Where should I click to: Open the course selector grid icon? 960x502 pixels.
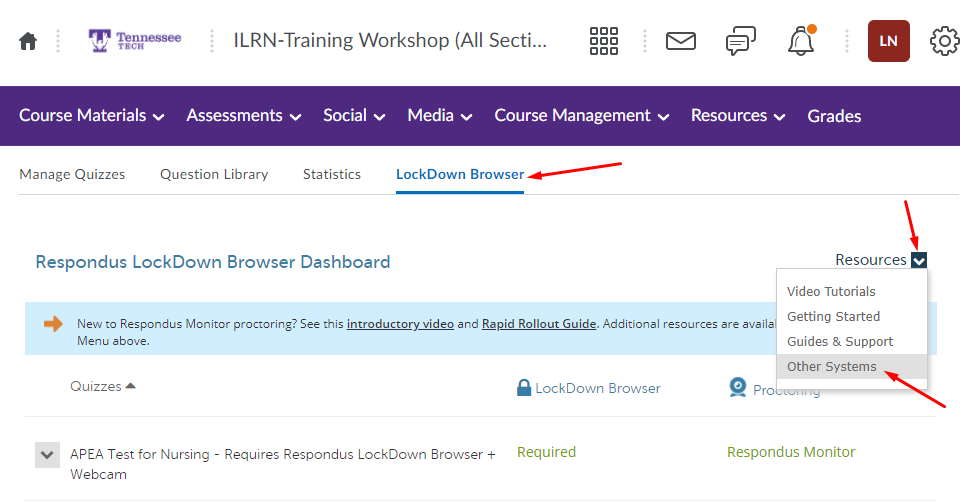point(604,41)
